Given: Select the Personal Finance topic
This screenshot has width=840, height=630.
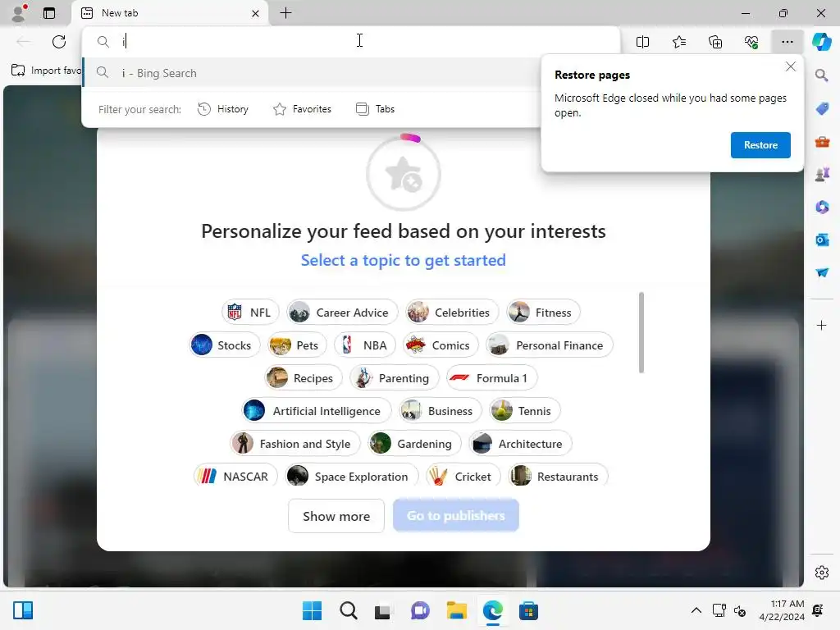Looking at the screenshot, I should point(549,345).
